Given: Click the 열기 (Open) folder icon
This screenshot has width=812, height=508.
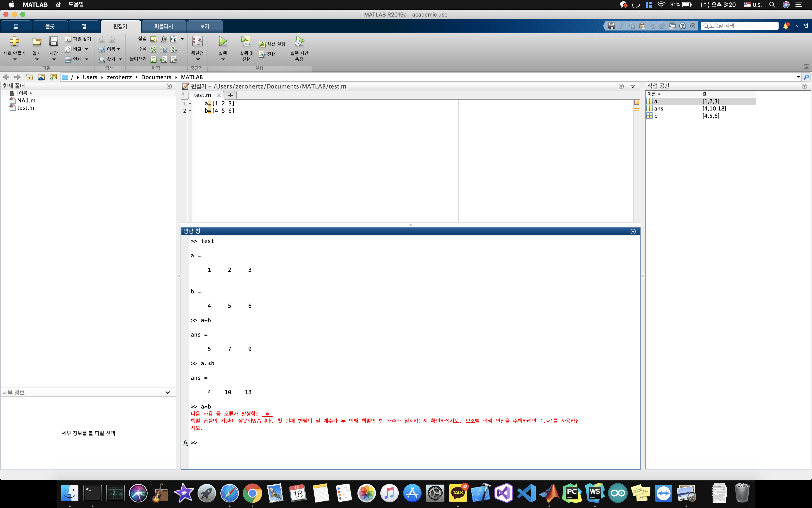Looking at the screenshot, I should point(37,42).
